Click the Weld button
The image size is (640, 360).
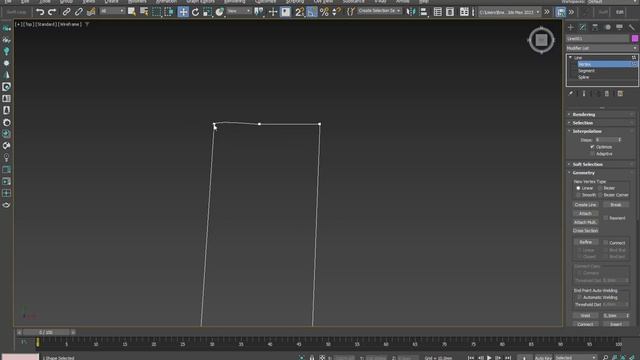[x=585, y=316]
